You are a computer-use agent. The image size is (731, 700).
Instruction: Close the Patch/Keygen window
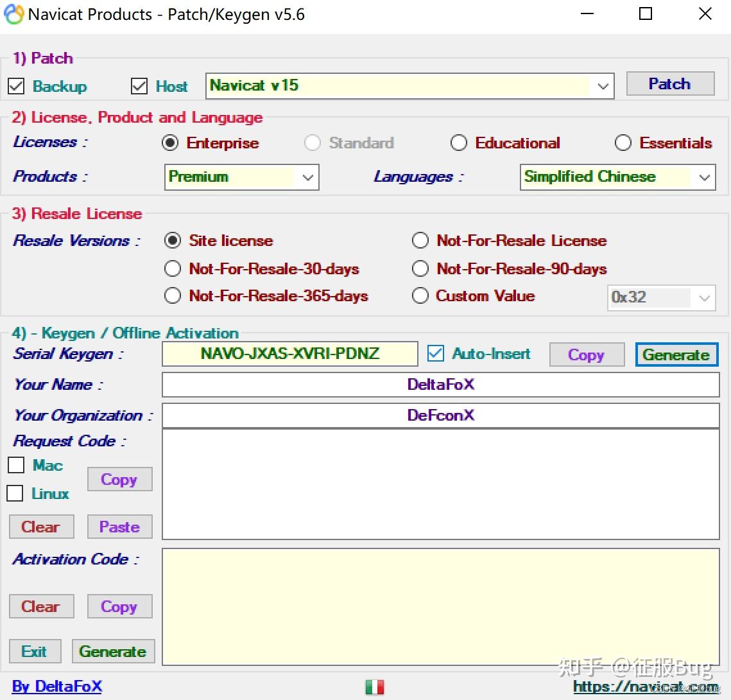pos(705,14)
